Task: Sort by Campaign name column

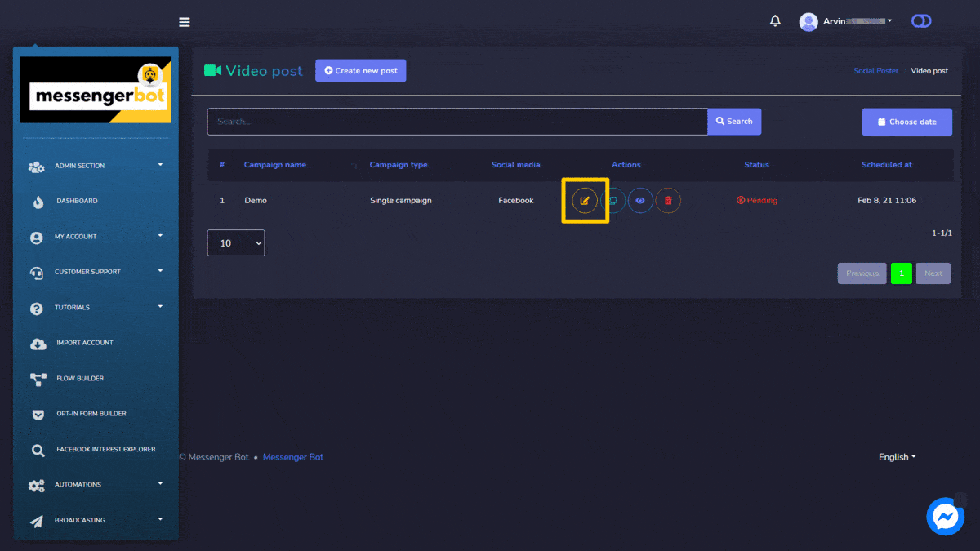Action: (x=275, y=165)
